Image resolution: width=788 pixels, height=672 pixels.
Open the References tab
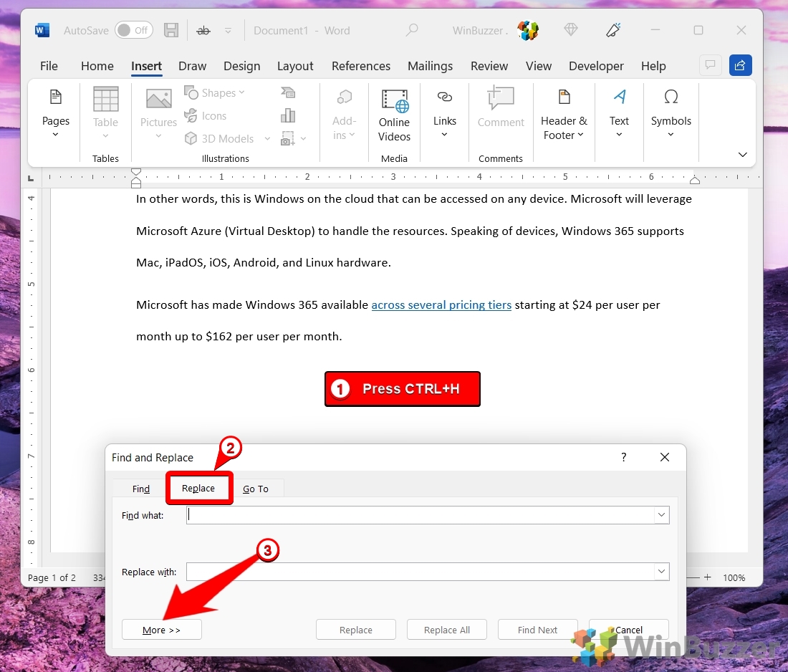coord(361,66)
